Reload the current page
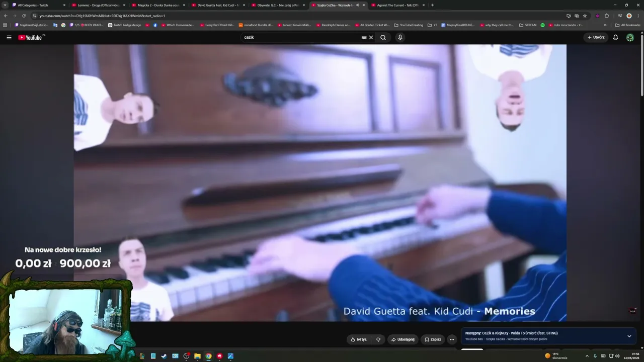The height and width of the screenshot is (362, 644). (x=24, y=16)
